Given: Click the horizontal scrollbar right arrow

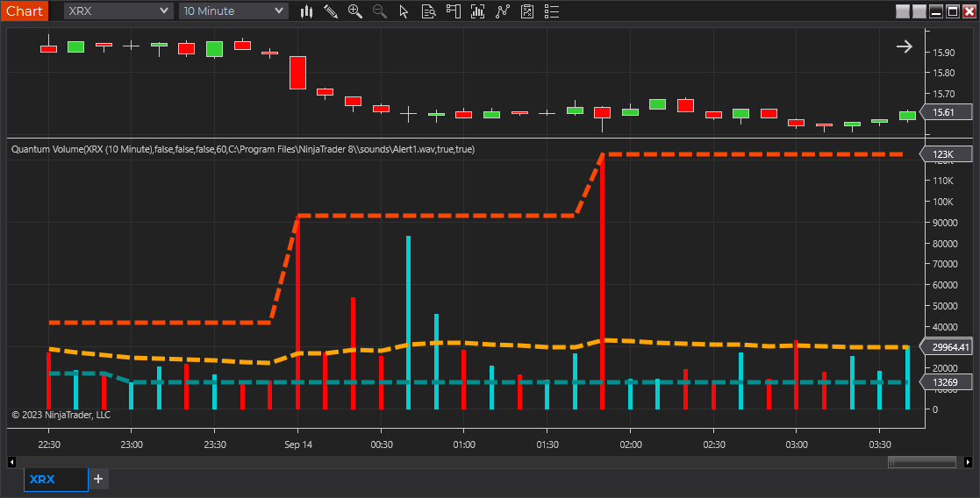Looking at the screenshot, I should pos(968,462).
